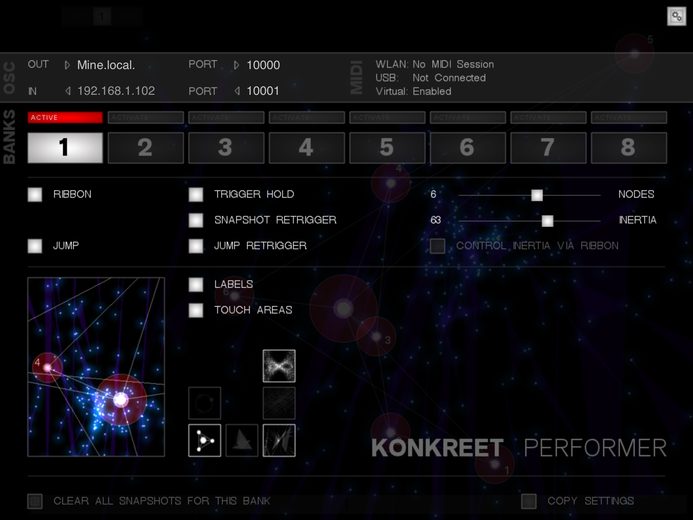
Task: Enable the LABELS checkbox
Action: click(x=196, y=285)
